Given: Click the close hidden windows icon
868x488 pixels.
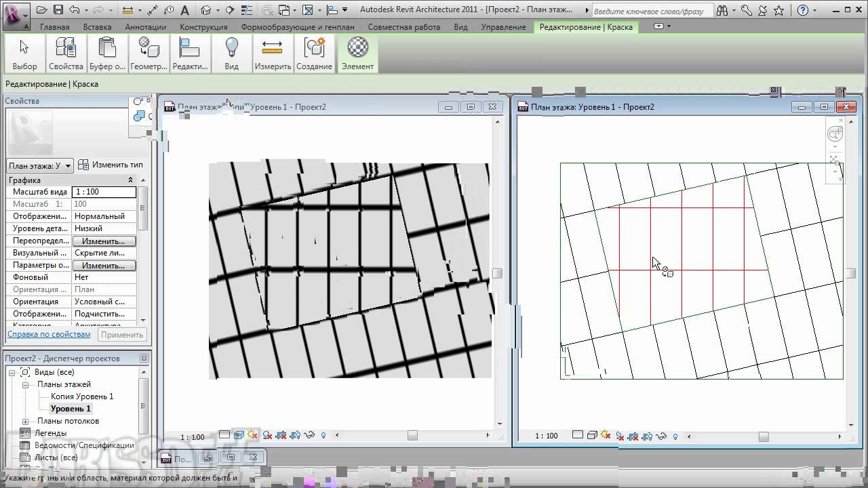Looking at the screenshot, I should click(x=268, y=10).
